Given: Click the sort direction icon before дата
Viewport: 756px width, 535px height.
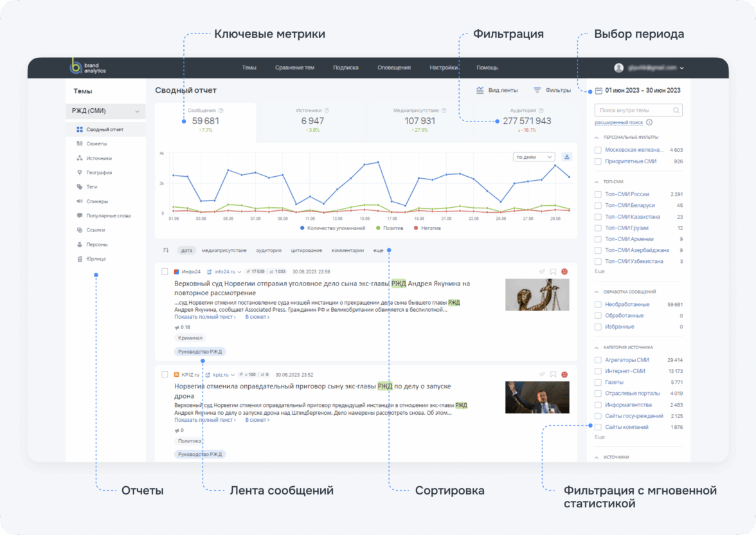Looking at the screenshot, I should pyautogui.click(x=166, y=250).
